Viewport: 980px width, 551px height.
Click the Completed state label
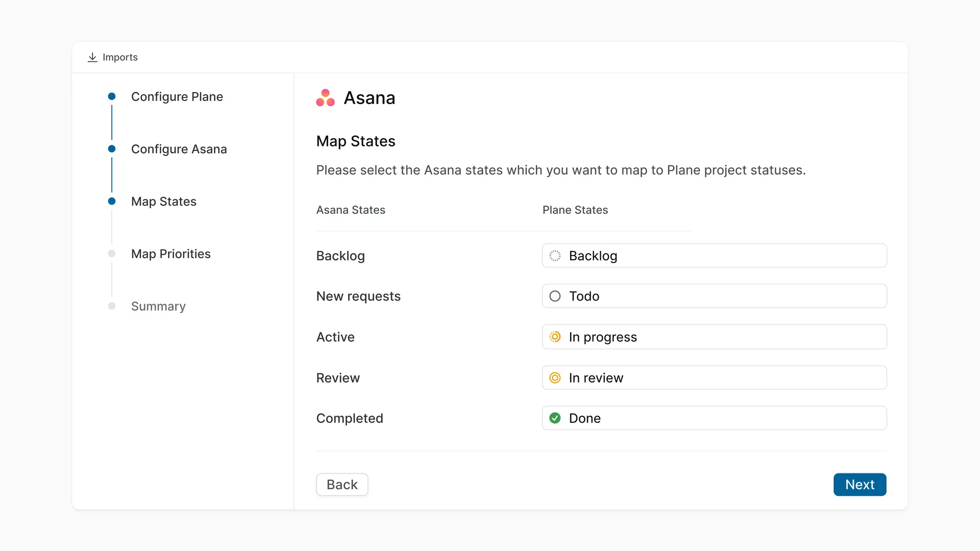[350, 418]
